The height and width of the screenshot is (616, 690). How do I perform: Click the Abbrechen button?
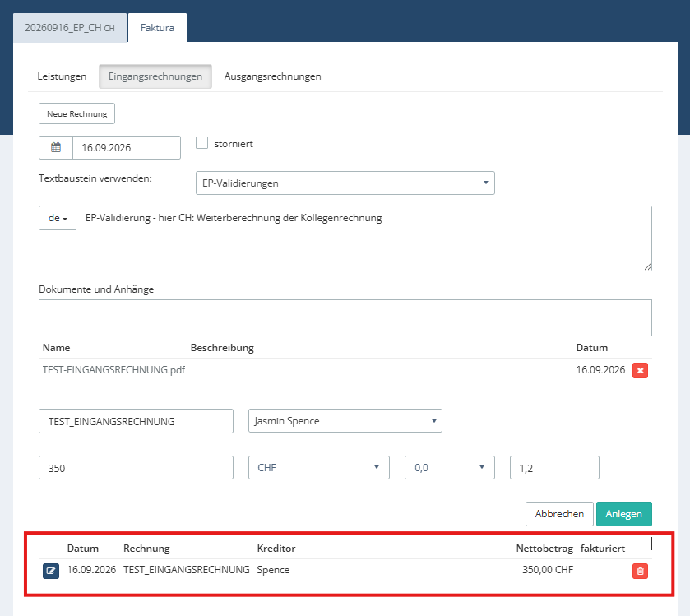click(x=559, y=514)
